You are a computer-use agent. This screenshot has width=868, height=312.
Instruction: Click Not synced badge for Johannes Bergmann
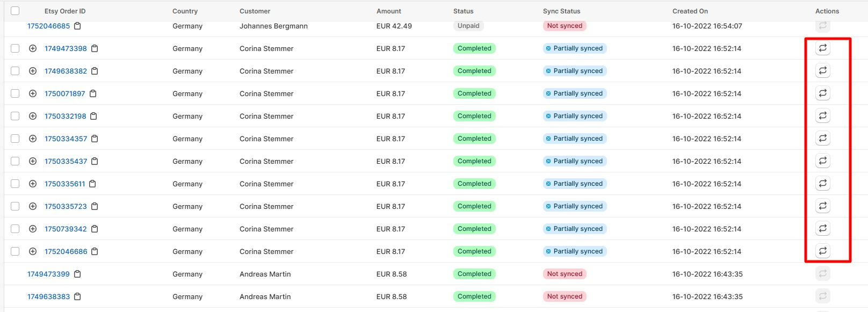coord(565,26)
